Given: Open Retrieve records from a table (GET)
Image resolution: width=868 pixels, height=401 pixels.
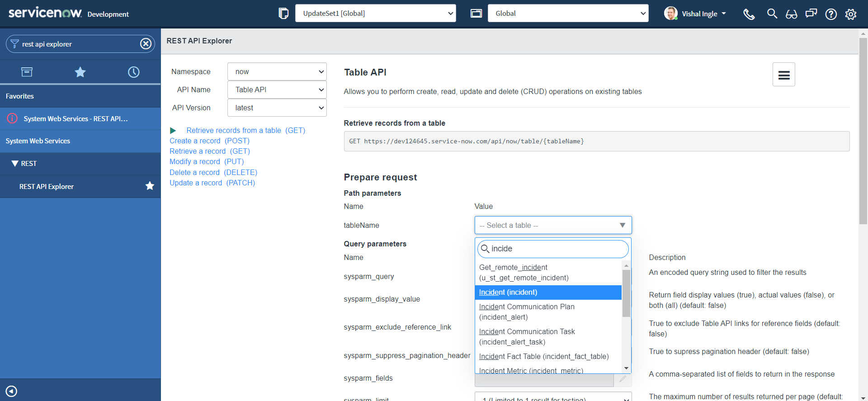Looking at the screenshot, I should click(x=246, y=130).
